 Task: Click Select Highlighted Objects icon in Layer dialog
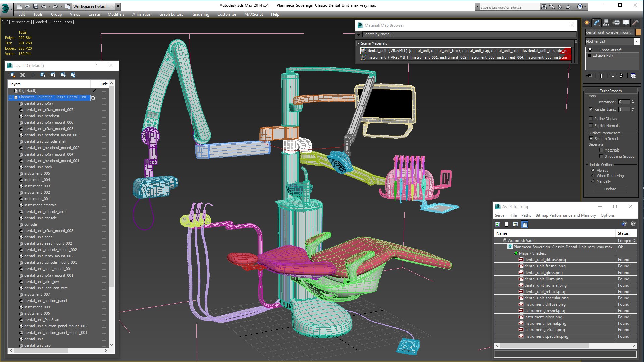point(43,75)
